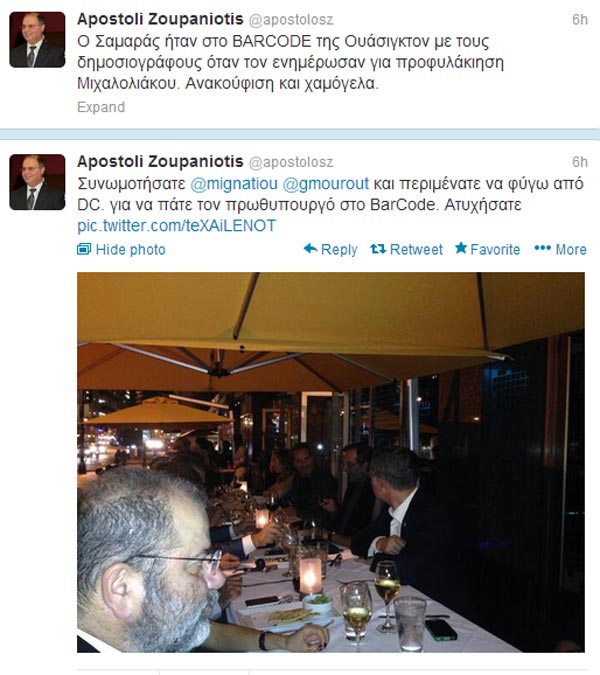Open the 6h timestamp of second tweet

(x=580, y=162)
